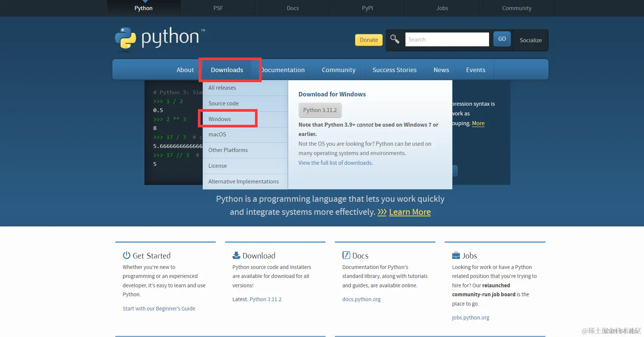Click the Download section heading
The image size is (644, 337).
coord(259,256)
